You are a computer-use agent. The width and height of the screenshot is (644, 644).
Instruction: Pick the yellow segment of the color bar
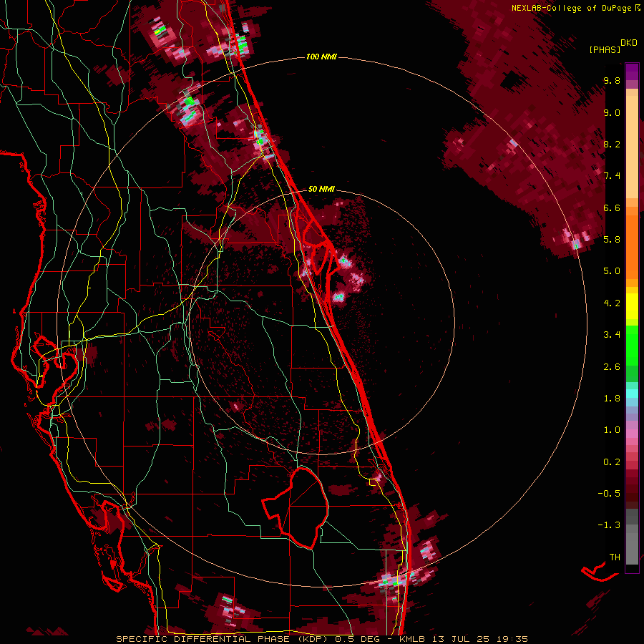[x=632, y=306]
